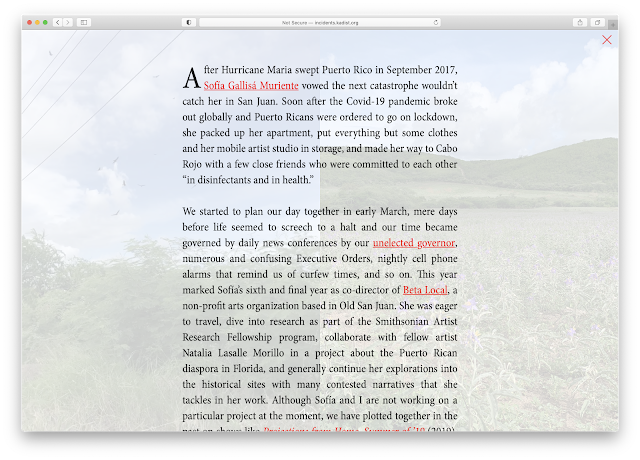Maximize the window with green button

pos(45,22)
